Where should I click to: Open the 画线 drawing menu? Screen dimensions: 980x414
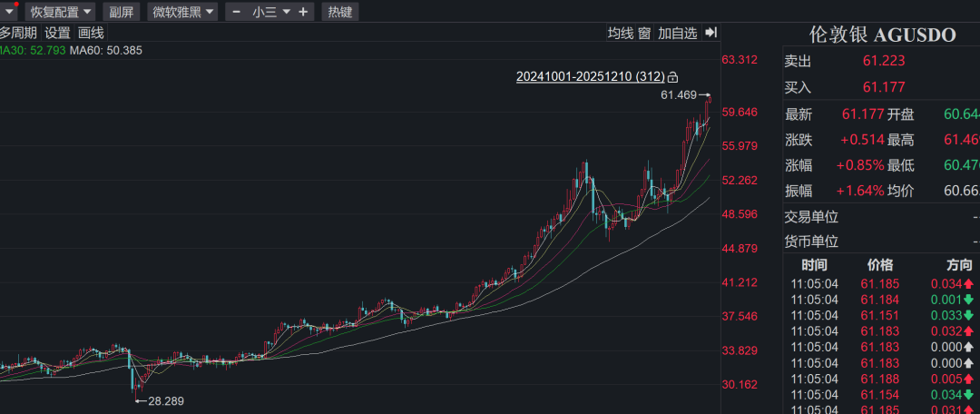[91, 33]
